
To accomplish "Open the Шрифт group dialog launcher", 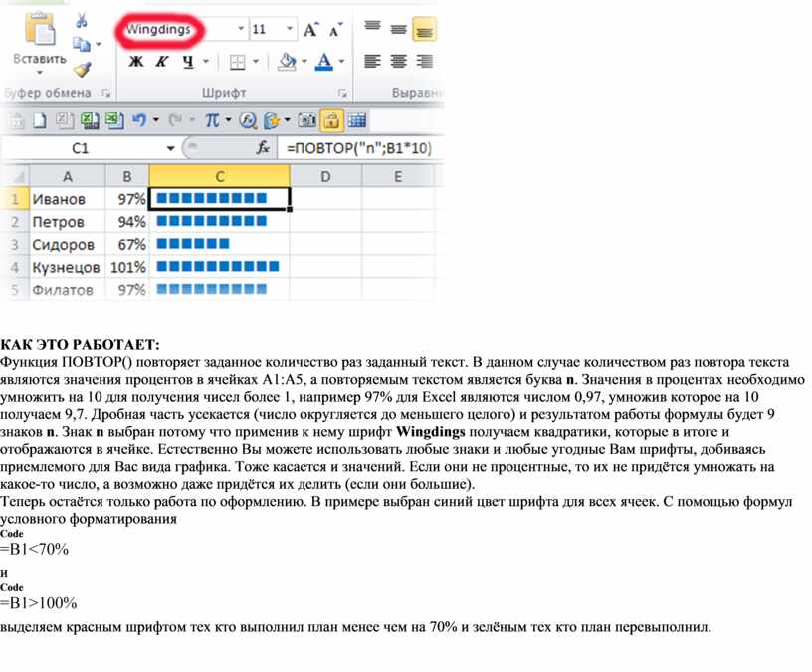I will click(342, 93).
